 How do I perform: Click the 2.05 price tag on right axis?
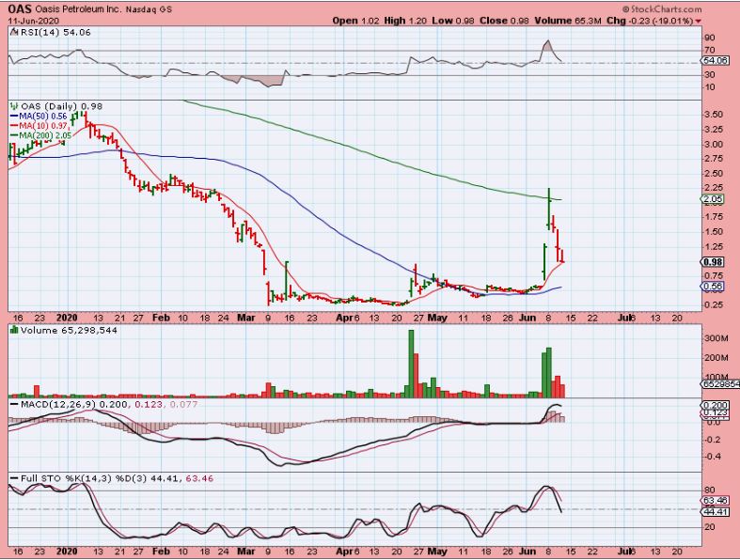(713, 199)
